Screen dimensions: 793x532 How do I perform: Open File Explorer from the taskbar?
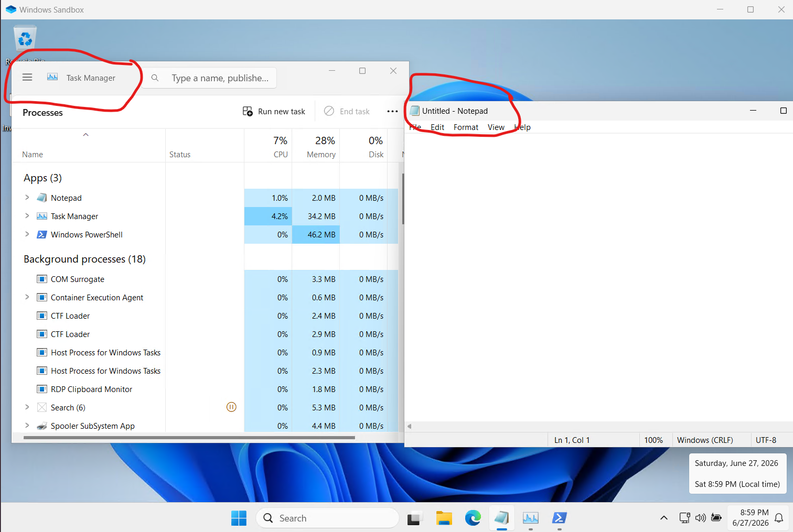coord(444,518)
